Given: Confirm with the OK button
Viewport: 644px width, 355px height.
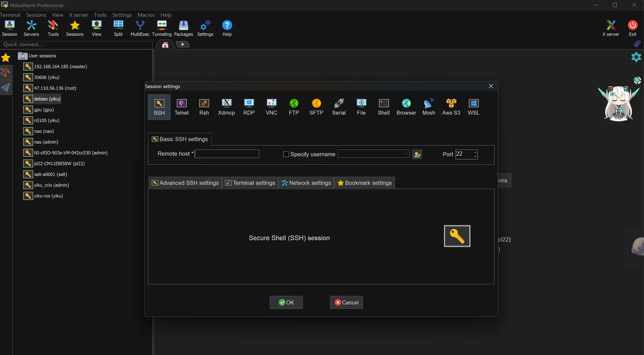Looking at the screenshot, I should 286,302.
